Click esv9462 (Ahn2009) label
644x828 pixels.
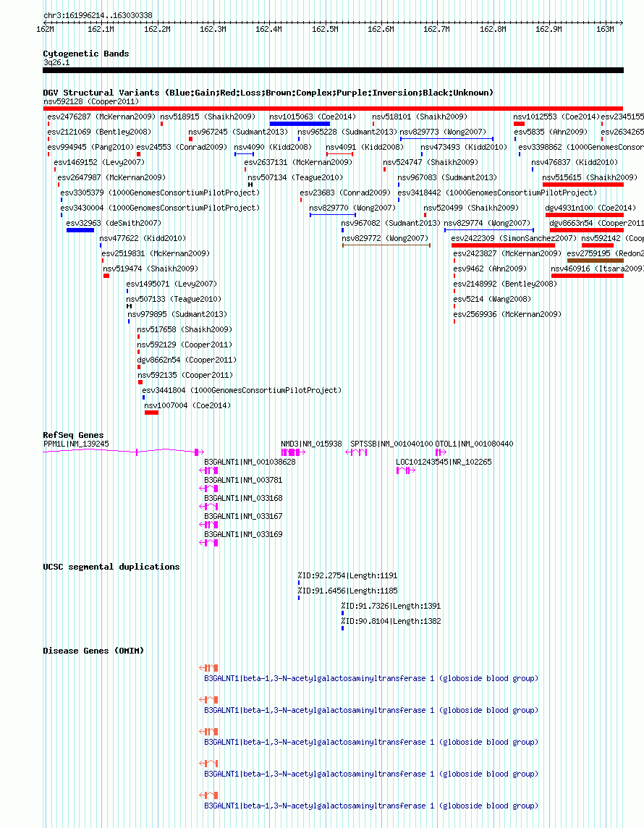[490, 269]
